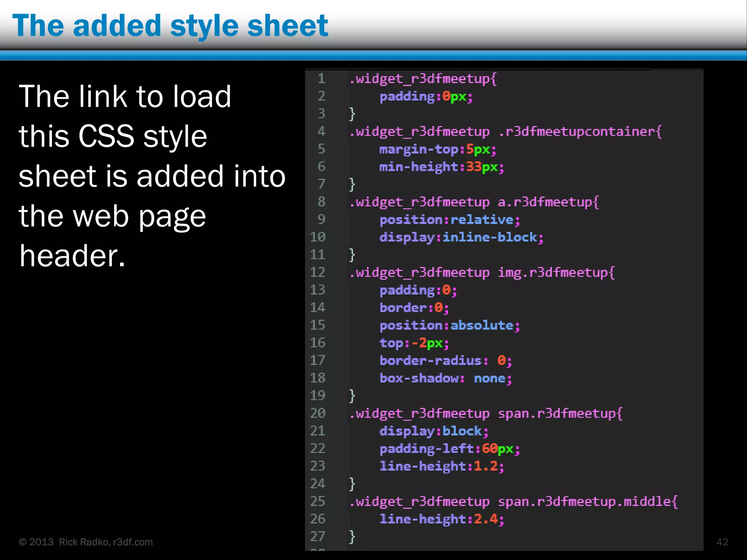Click the closing brace on line 7
This screenshot has width=747, height=560.
pos(352,184)
